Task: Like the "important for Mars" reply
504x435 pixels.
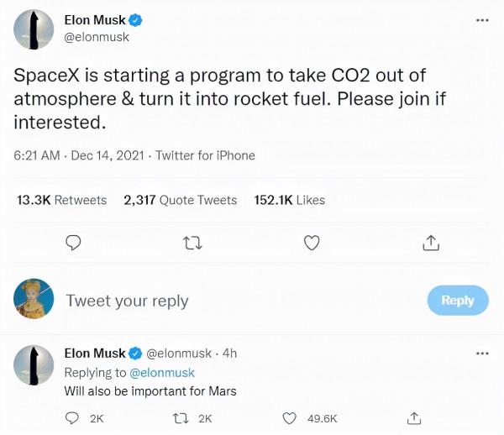Action: [290, 417]
